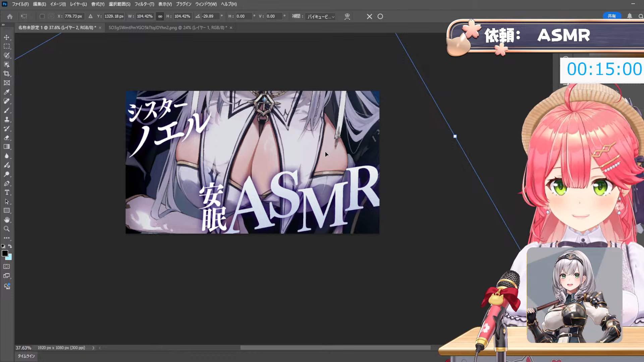
Task: Select the Spot Healing Brush tool
Action: coord(7,101)
